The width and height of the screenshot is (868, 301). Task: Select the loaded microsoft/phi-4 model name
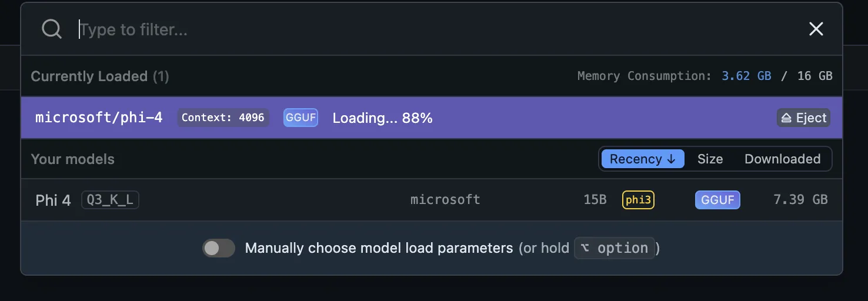(x=99, y=118)
